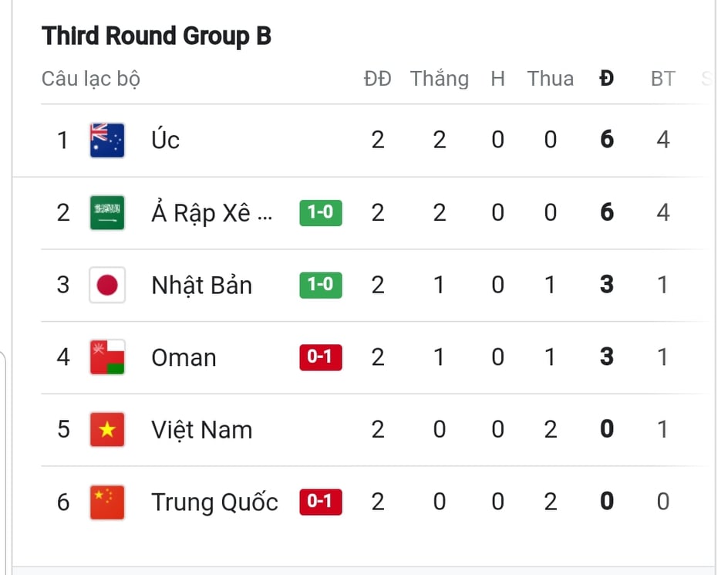This screenshot has height=575, width=728.
Task: Open Saudi Arabia's green 1-0 result badge
Action: click(321, 213)
